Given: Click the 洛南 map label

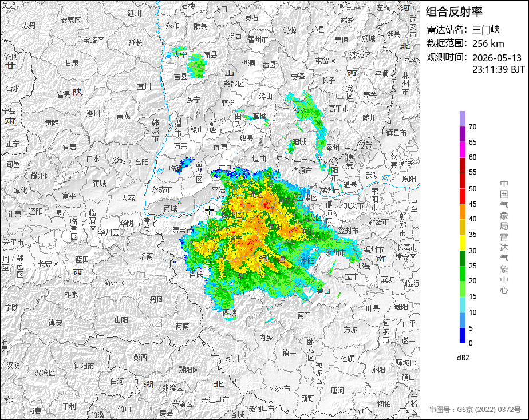Looking at the screenshot, I should [146, 256].
